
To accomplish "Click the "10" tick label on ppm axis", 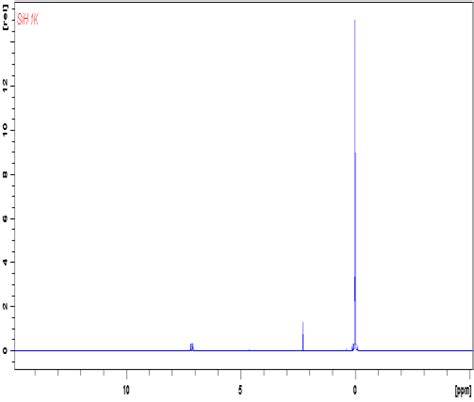I will [126, 390].
